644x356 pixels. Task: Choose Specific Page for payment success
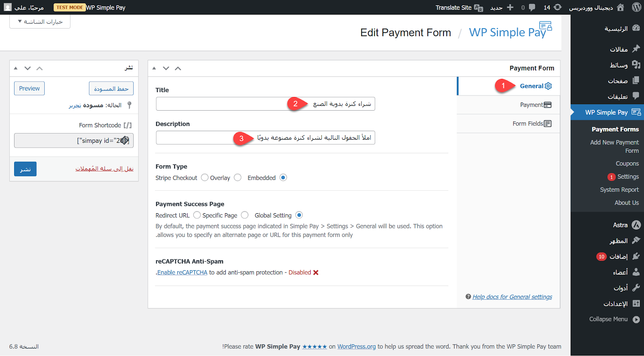point(244,215)
